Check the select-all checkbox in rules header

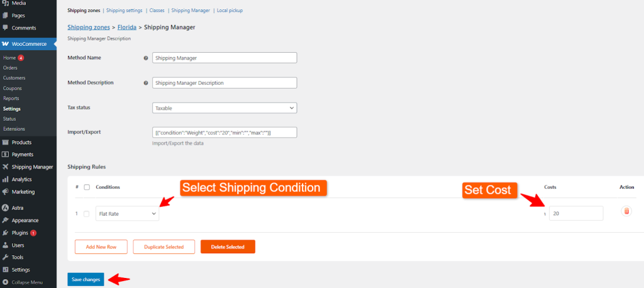[87, 187]
